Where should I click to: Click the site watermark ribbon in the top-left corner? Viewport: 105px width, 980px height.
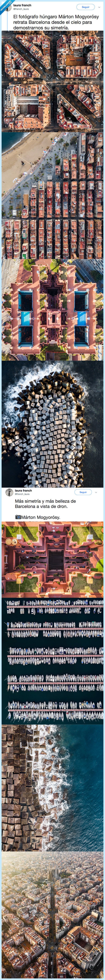coord(5,5)
